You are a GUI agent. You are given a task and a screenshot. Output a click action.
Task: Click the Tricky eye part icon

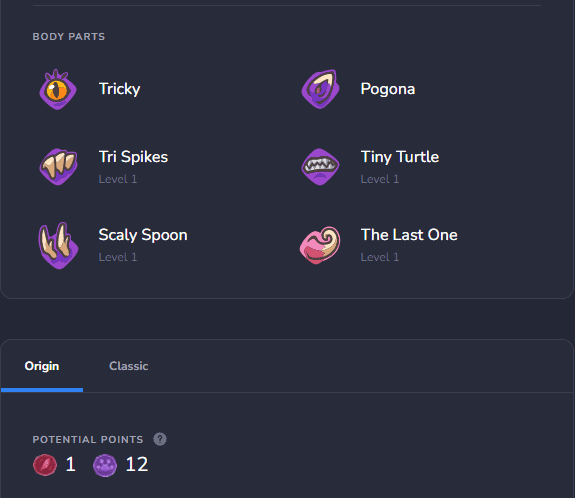(x=58, y=89)
